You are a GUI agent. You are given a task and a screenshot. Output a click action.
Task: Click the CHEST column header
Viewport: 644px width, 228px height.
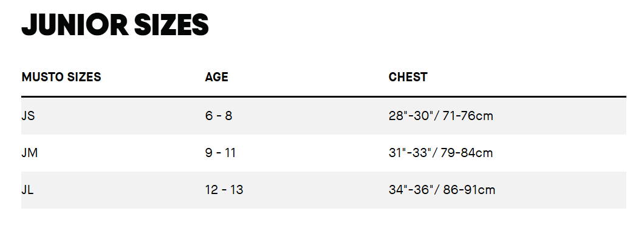tap(408, 77)
